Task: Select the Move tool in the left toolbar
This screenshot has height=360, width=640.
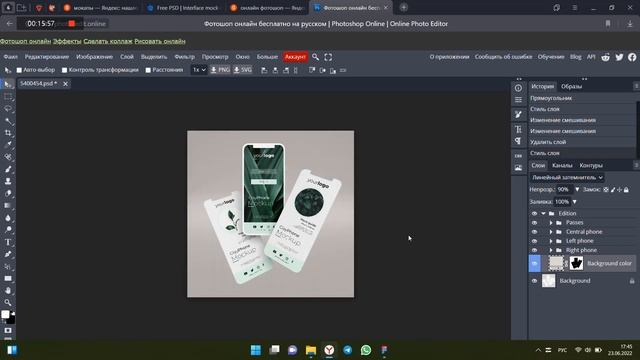Action: [x=8, y=84]
